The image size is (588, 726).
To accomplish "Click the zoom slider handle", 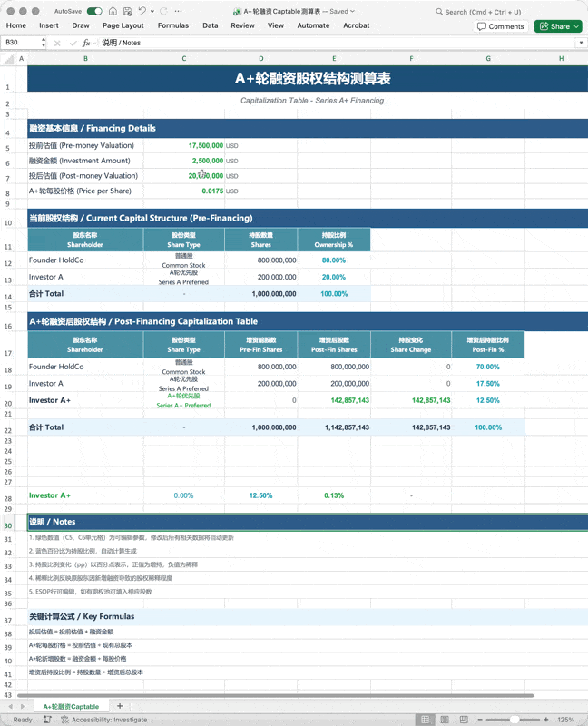I will point(514,720).
